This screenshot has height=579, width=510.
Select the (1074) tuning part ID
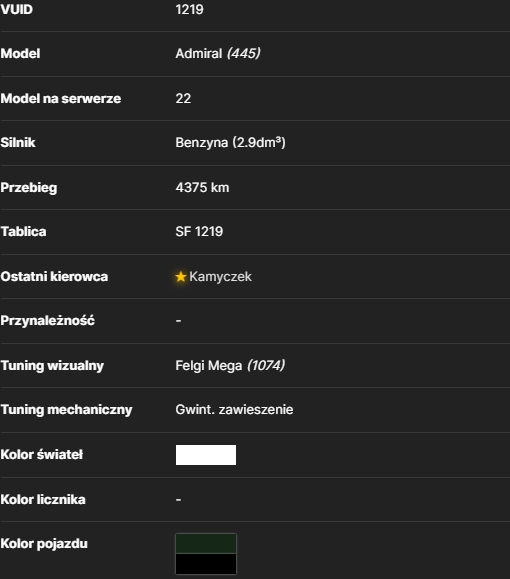(x=266, y=366)
